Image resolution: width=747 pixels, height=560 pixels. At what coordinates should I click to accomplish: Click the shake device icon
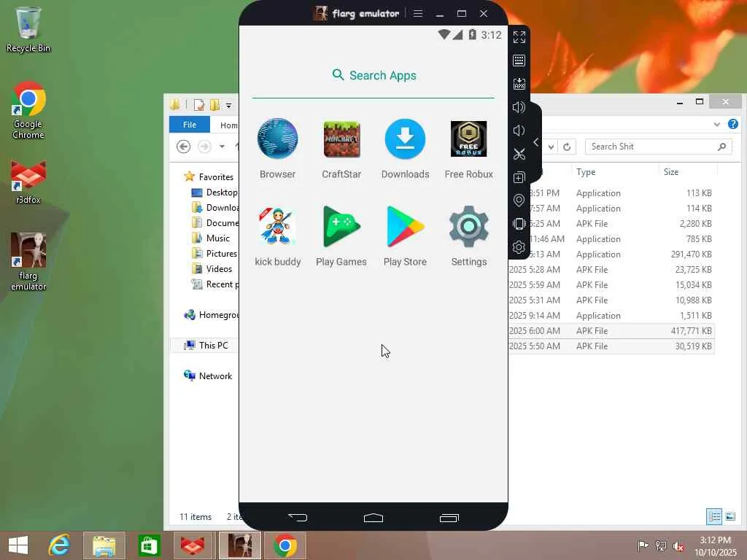(519, 224)
